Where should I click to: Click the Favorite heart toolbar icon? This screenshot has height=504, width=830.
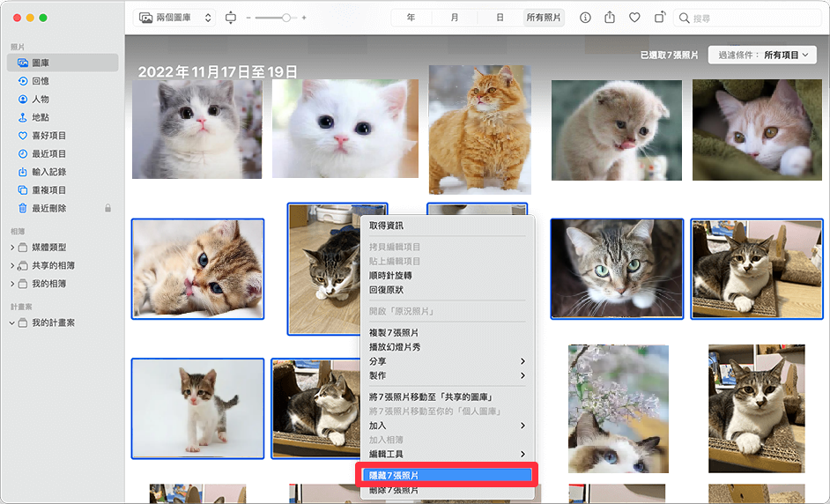coord(634,18)
